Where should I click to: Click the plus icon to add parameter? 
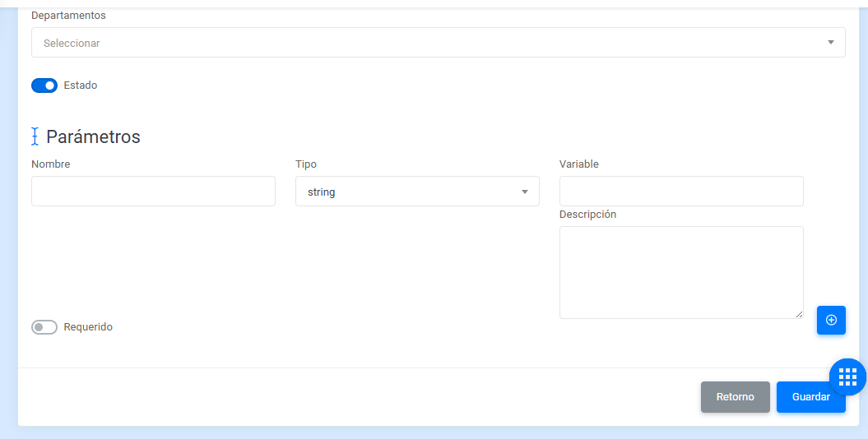pos(831,320)
